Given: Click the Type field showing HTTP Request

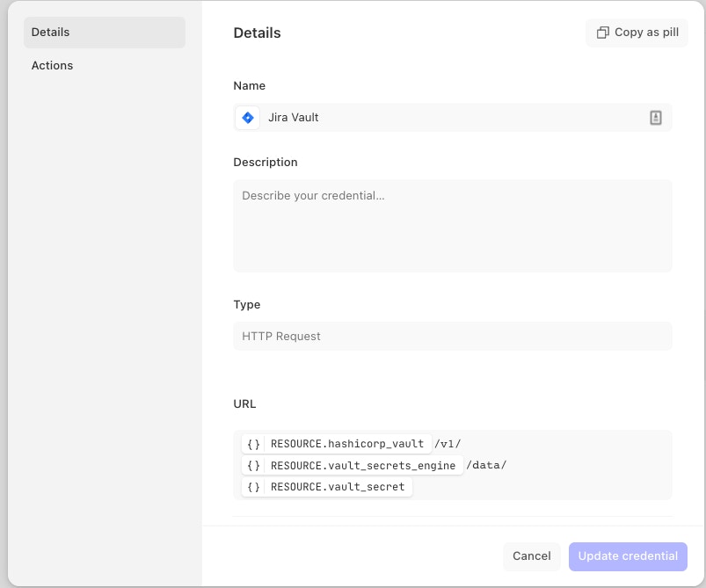Looking at the screenshot, I should pyautogui.click(x=452, y=336).
